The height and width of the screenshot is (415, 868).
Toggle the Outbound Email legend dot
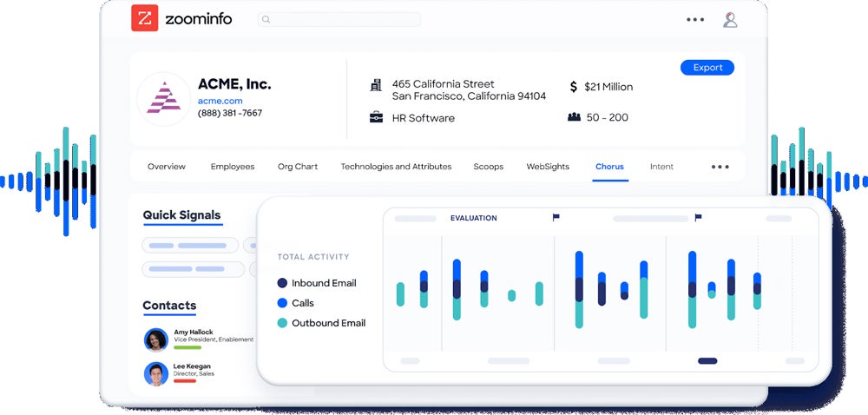pos(282,323)
